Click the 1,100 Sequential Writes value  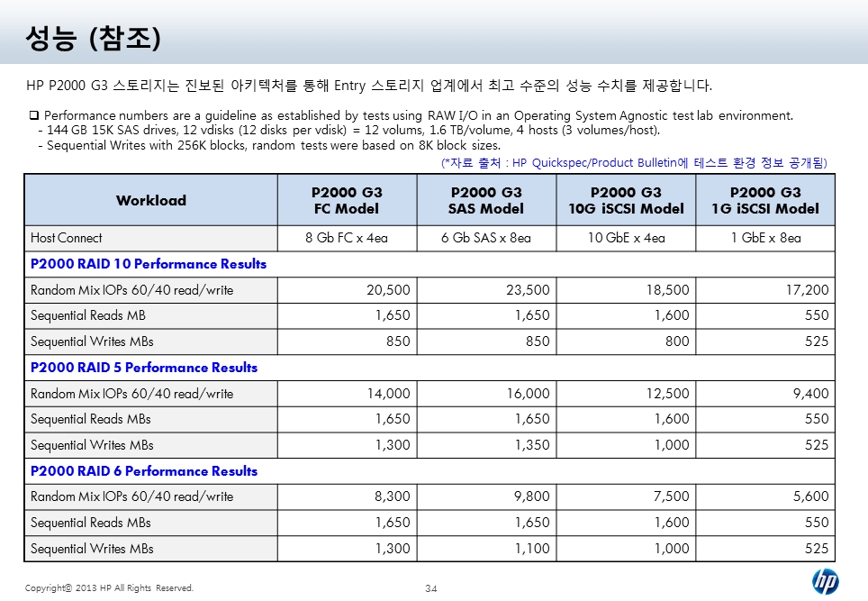(x=532, y=549)
